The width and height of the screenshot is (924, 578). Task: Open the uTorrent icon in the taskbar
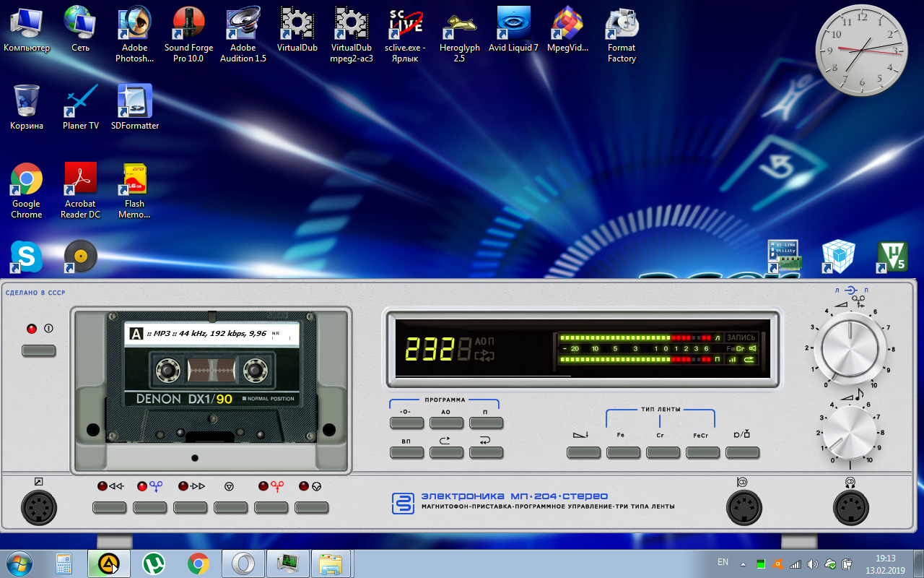[x=154, y=564]
